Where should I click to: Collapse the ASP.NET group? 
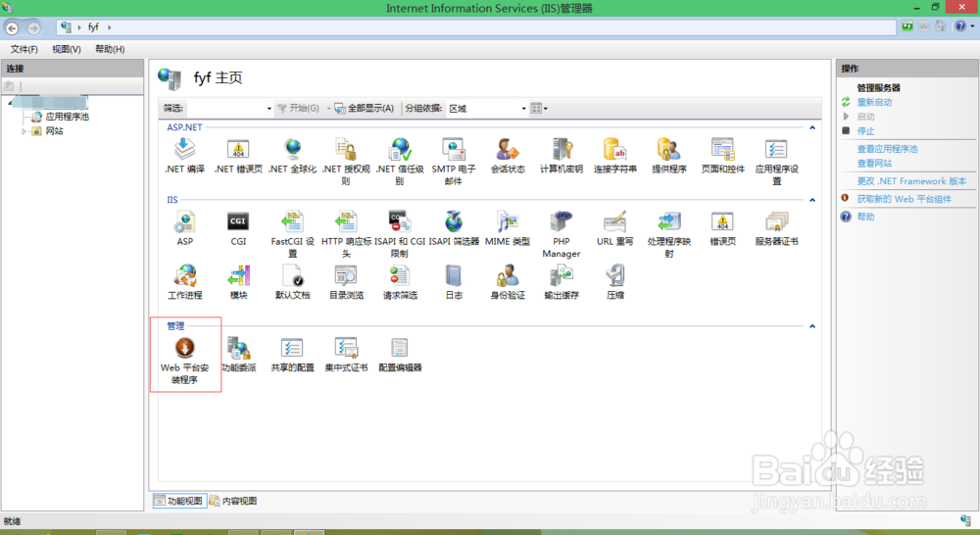point(811,127)
